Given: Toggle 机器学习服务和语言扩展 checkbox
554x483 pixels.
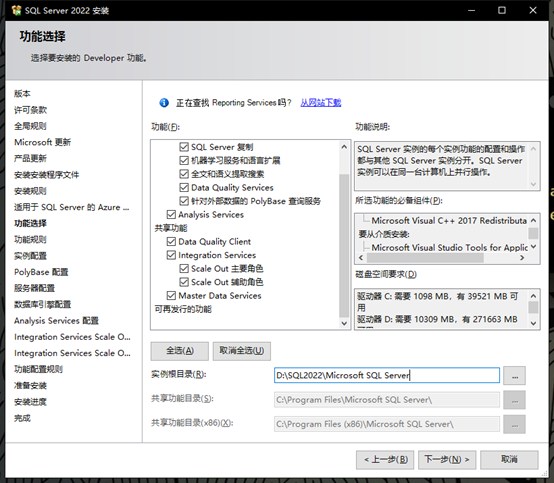Looking at the screenshot, I should pos(184,160).
